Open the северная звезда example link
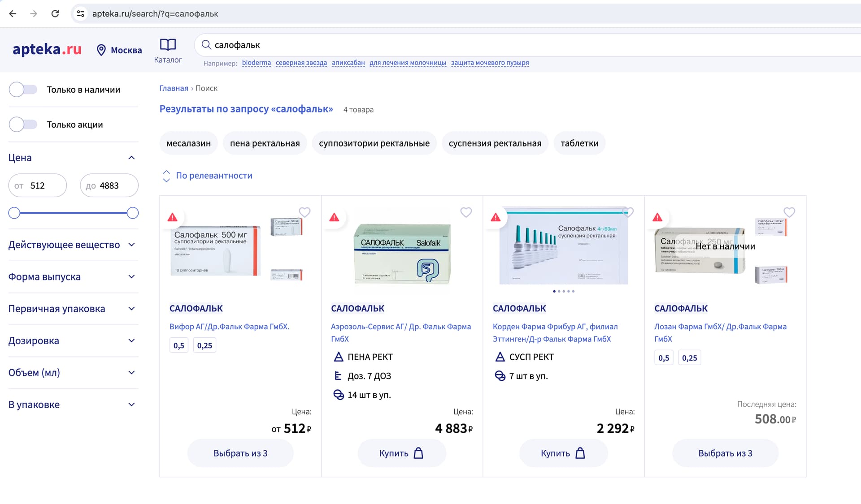Screen dimensions: 861x504 click(301, 63)
